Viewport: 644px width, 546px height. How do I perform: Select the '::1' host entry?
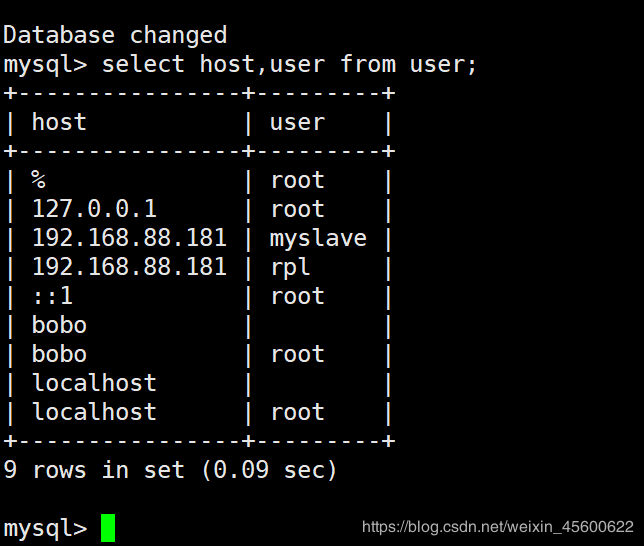tap(53, 296)
